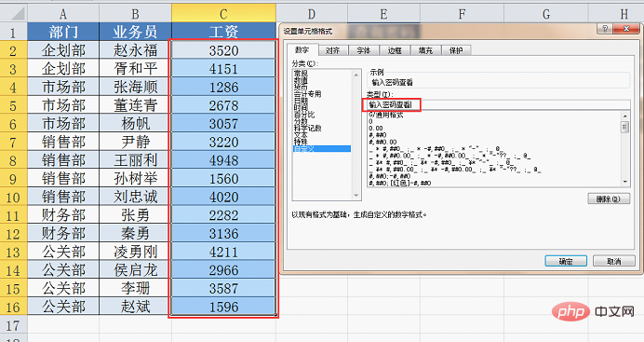Select column D header
The image size is (644, 342).
(x=312, y=14)
